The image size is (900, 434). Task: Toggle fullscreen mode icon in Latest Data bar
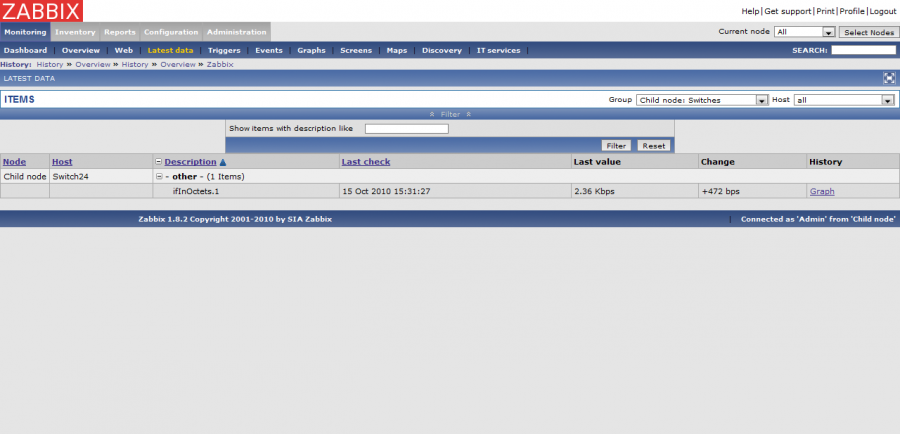889,79
